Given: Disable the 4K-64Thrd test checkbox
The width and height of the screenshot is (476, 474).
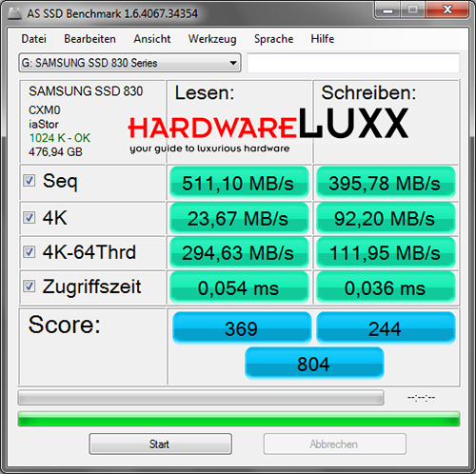Looking at the screenshot, I should coord(29,251).
